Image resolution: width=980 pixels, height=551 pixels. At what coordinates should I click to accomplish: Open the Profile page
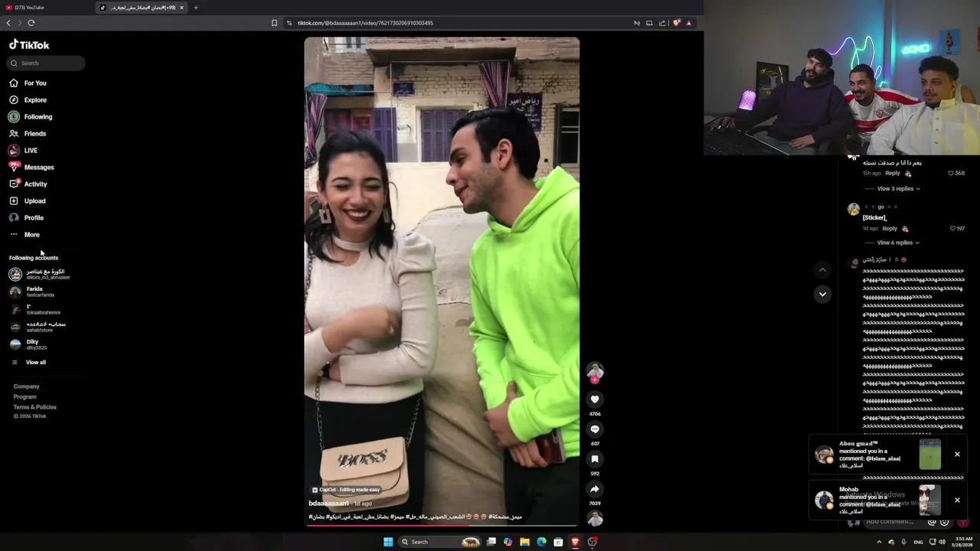click(x=27, y=218)
